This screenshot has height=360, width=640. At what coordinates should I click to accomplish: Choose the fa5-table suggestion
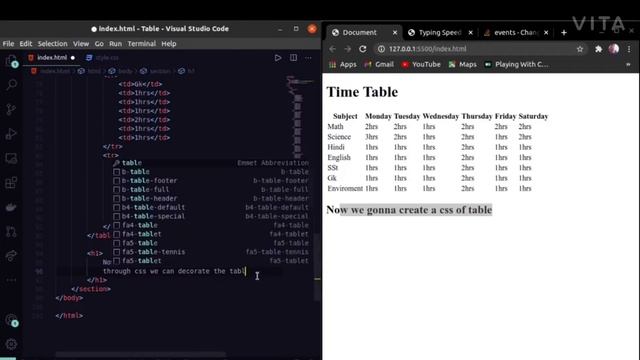tap(211, 243)
